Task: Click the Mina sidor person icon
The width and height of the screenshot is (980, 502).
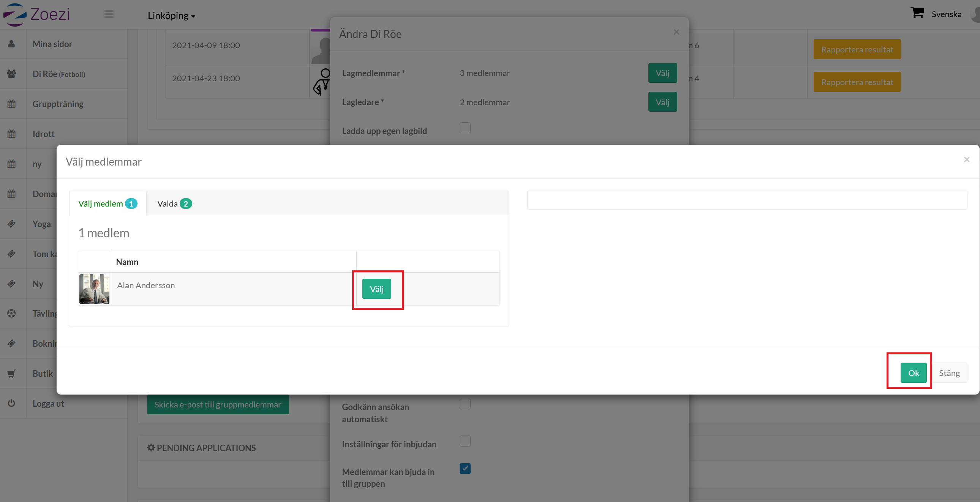Action: (11, 44)
